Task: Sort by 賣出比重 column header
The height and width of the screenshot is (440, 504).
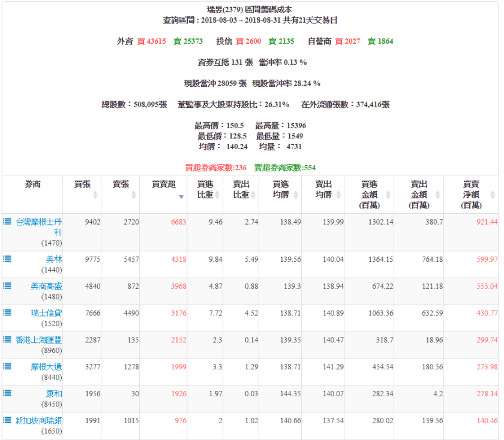Action: click(241, 194)
